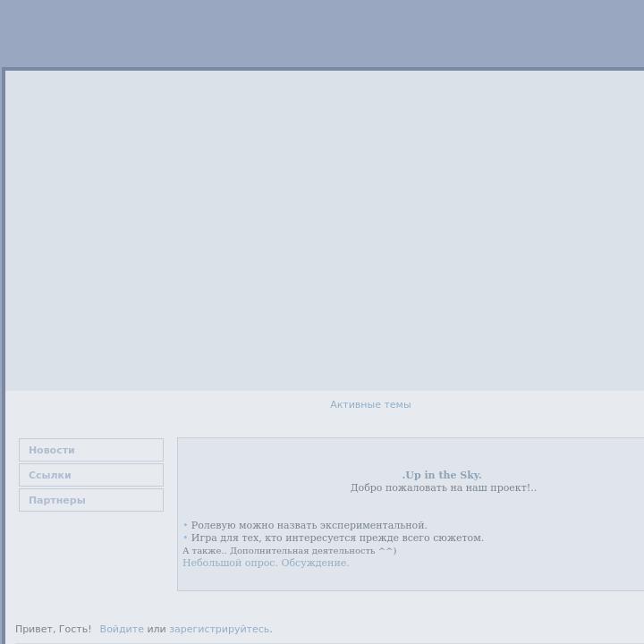This screenshot has width=644, height=644.
Task: Register via the зарегистрируйтесь link
Action: click(219, 630)
